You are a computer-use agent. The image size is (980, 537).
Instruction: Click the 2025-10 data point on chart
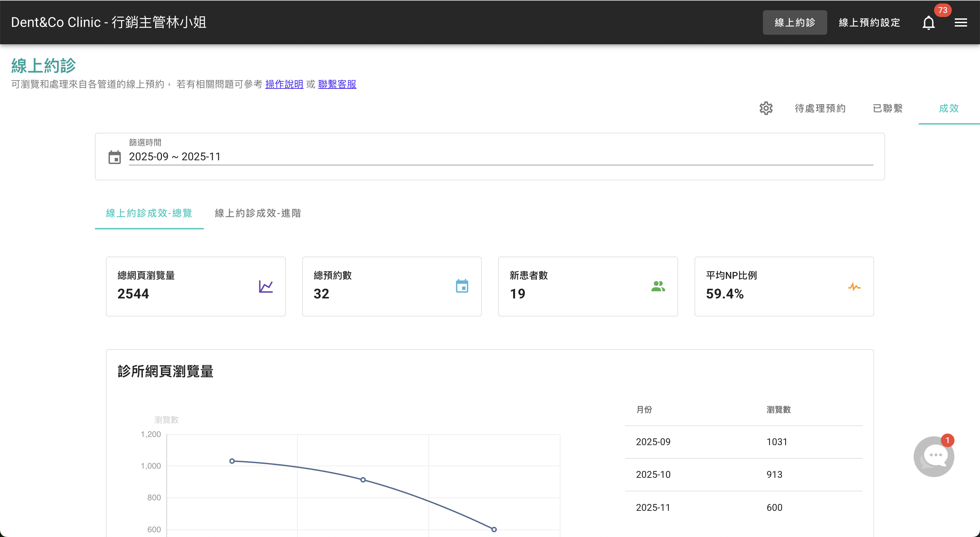click(363, 480)
